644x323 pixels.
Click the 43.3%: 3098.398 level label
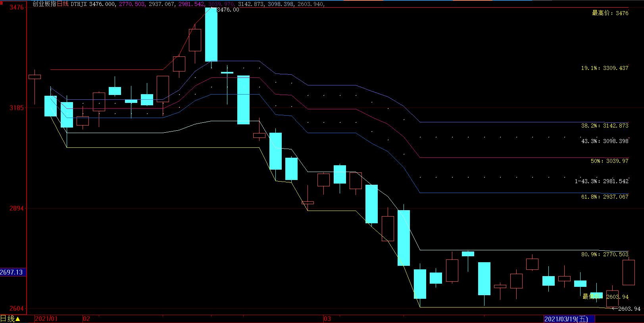605,141
